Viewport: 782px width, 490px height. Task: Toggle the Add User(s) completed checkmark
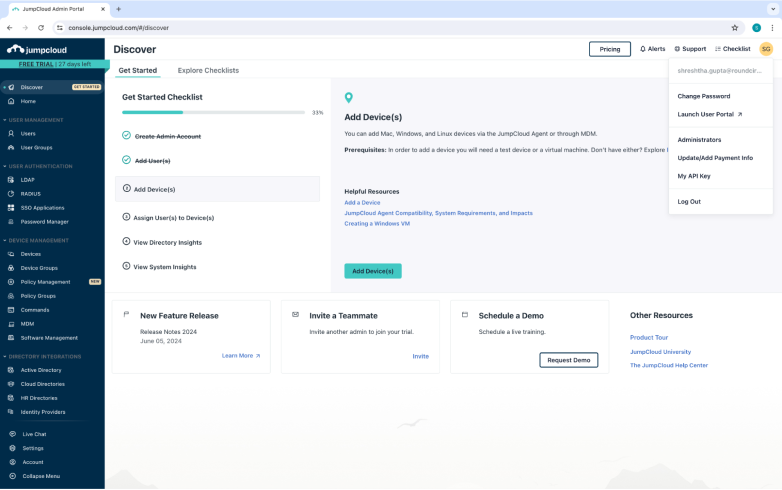pos(126,160)
